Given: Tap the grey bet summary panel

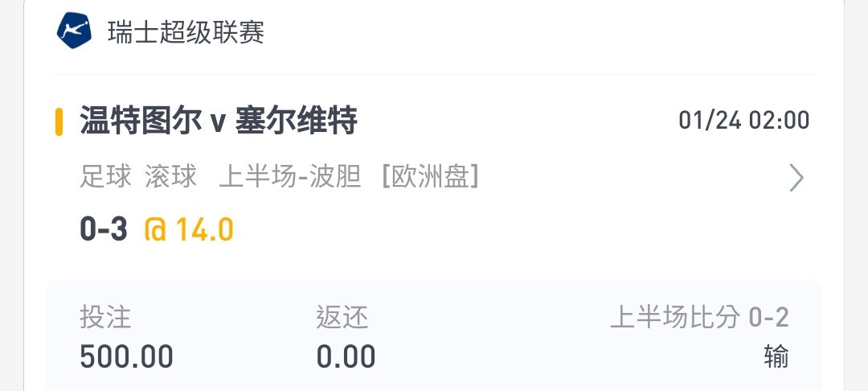Looking at the screenshot, I should [434, 335].
